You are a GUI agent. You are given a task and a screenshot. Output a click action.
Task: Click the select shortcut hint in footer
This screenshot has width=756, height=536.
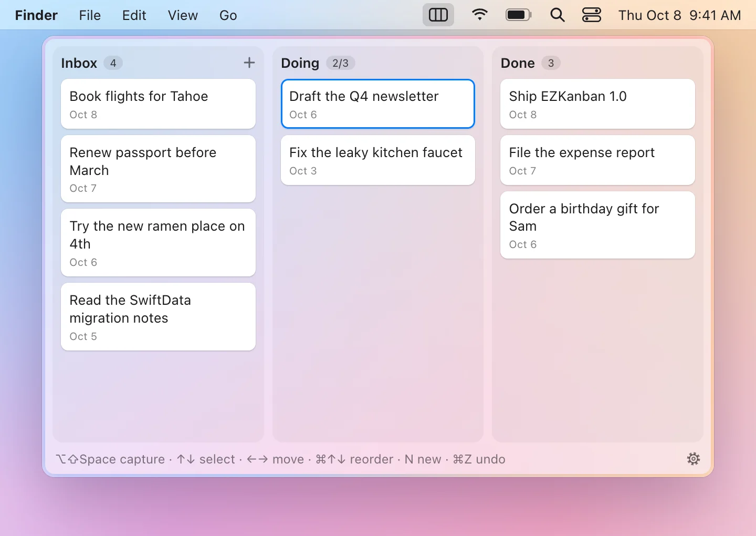pos(206,459)
